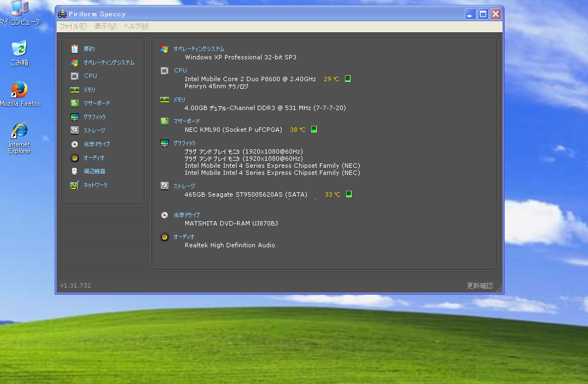The image size is (588, 384).
Task: Open the マイ コンピュータ desktop icon
Action: point(20,13)
